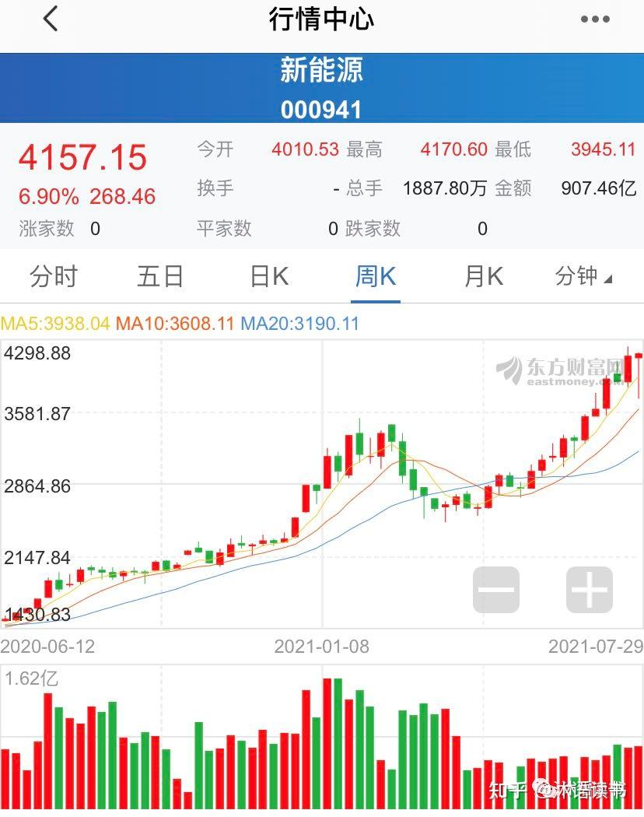Zoom out chart with minus button
Viewport: 644px width, 817px height.
tap(496, 590)
